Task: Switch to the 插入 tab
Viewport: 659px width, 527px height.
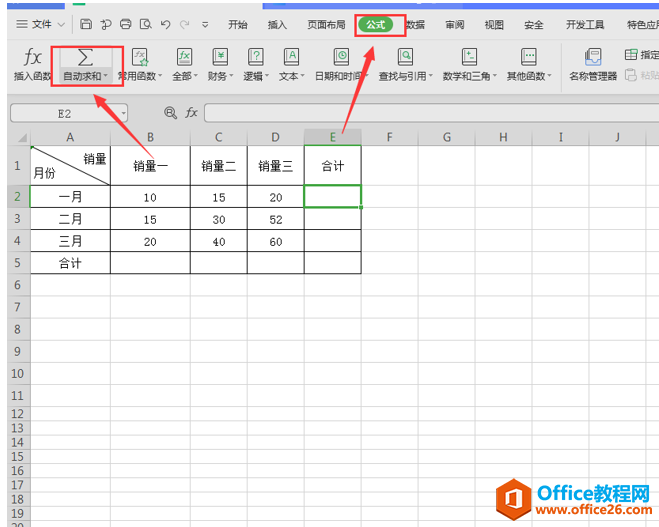Action: pyautogui.click(x=277, y=25)
